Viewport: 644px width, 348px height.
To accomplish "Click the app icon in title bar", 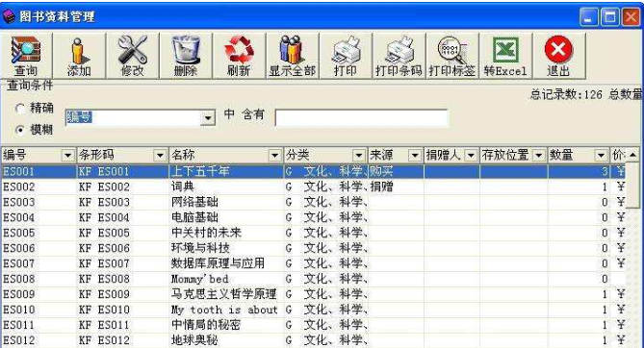I will [9, 17].
